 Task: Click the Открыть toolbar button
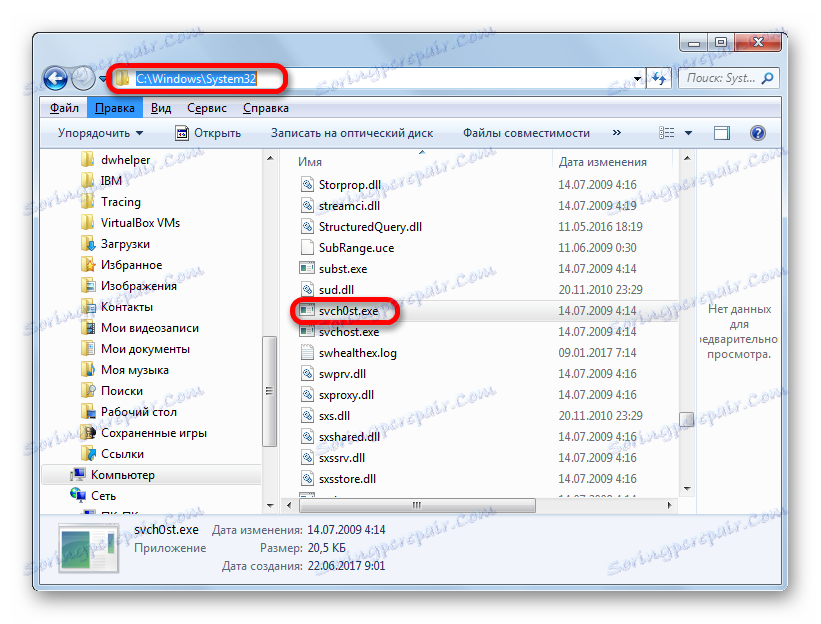pos(208,133)
